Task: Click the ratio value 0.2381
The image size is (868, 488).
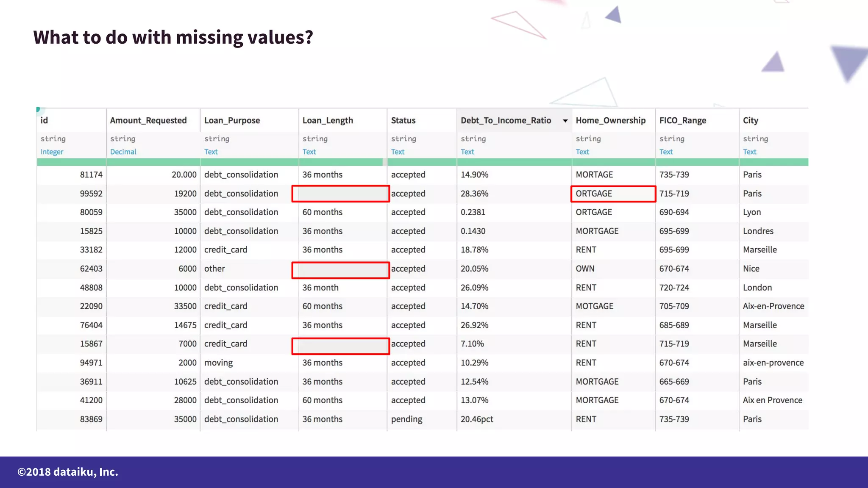Action: pos(473,212)
